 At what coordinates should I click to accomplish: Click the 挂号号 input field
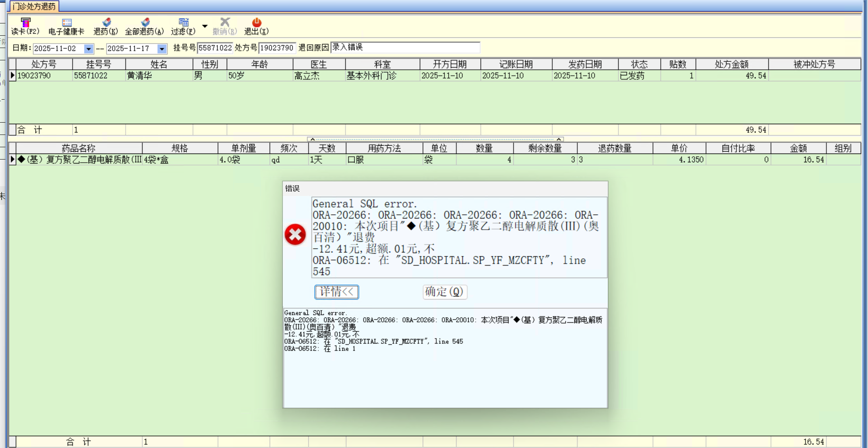click(x=215, y=48)
